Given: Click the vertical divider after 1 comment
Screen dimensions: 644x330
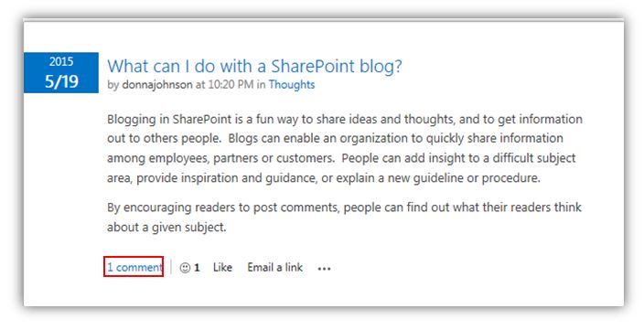Looking at the screenshot, I should tap(171, 267).
